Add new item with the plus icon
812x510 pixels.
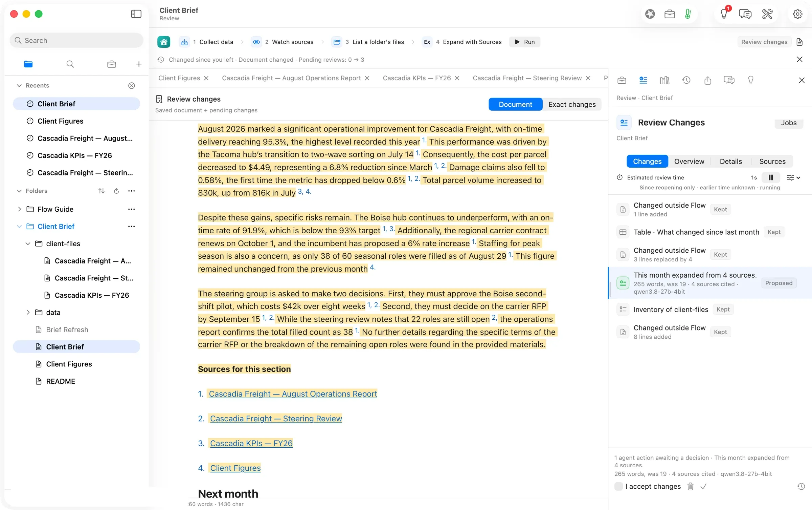[x=139, y=64]
